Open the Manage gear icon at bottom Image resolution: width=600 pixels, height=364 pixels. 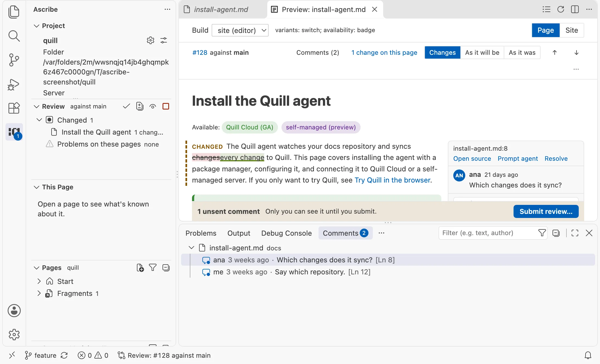[14, 335]
